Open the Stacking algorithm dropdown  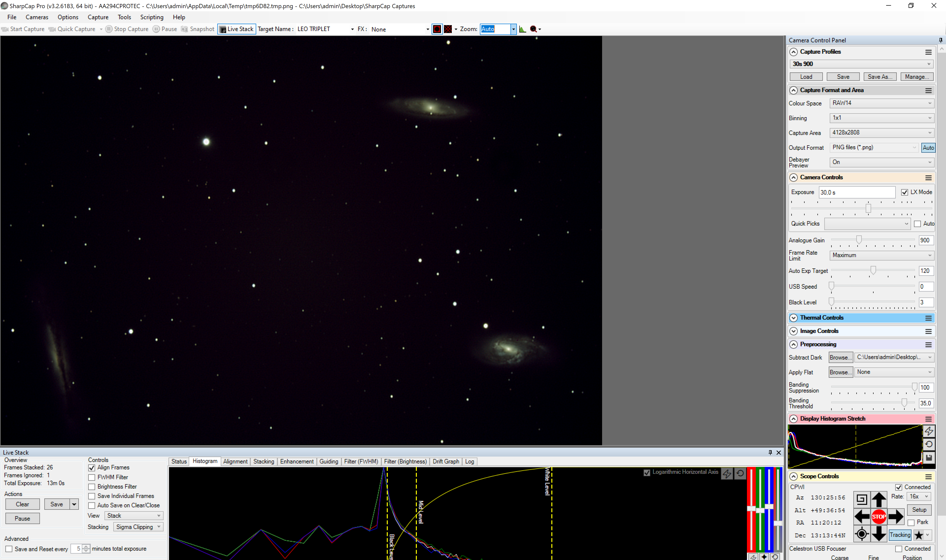click(138, 527)
